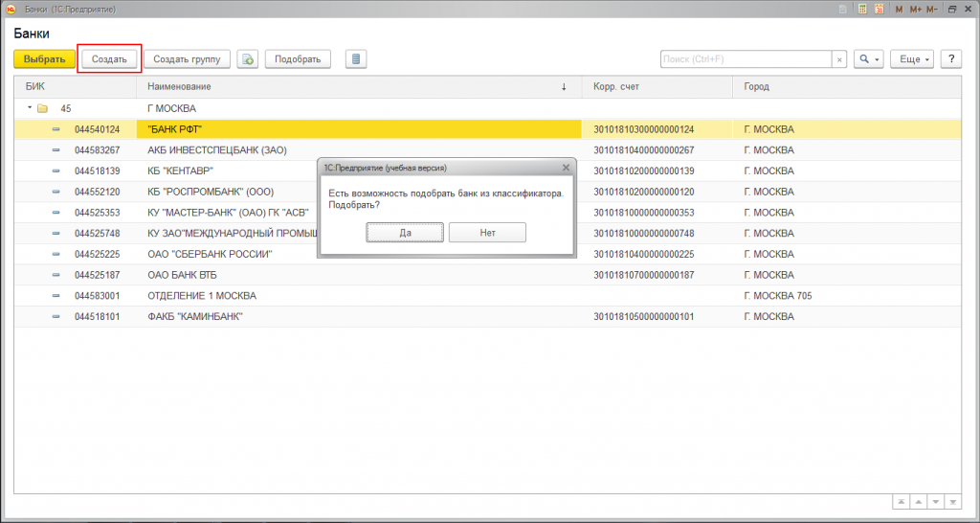Viewport: 980px width, 523px height.
Task: Click item icon beside 044518101
Action: (x=56, y=317)
